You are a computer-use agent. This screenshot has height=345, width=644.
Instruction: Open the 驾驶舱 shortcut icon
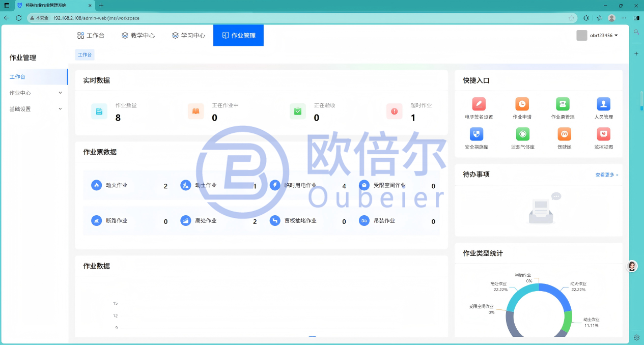point(564,134)
